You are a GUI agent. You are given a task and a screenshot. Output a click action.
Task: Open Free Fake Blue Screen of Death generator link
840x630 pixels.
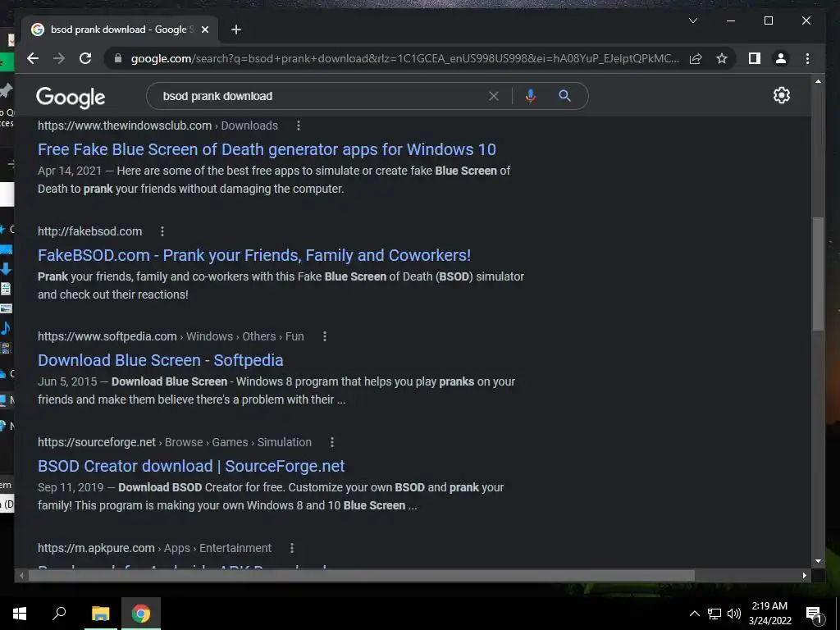click(x=267, y=149)
